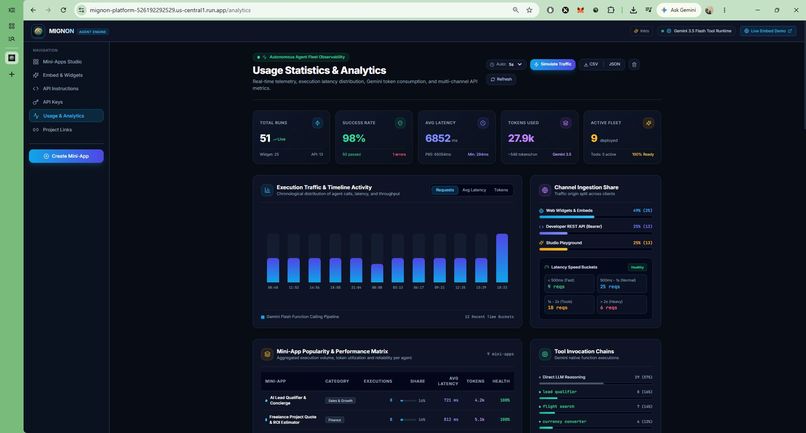This screenshot has height=433, width=806.
Task: Click the shortest chart bar at 00:08
Action: tap(377, 273)
